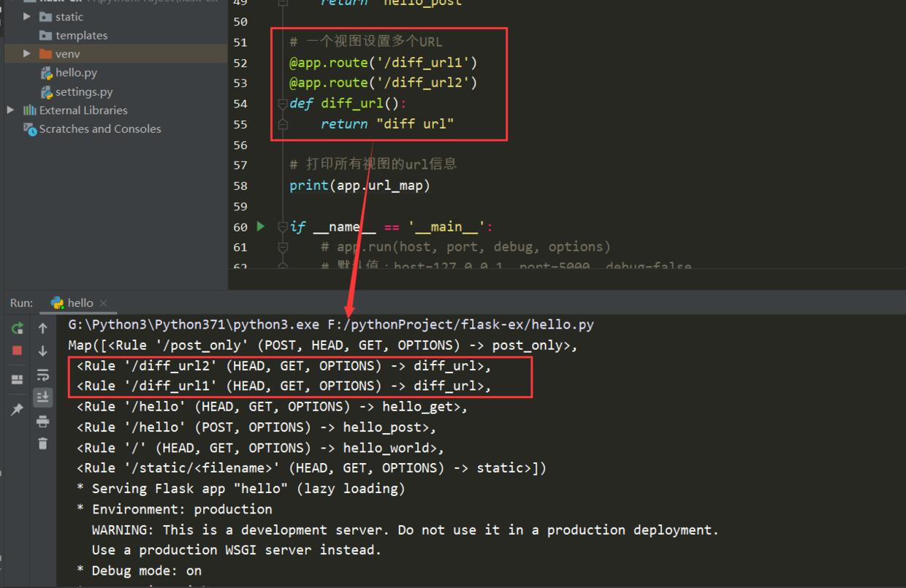The width and height of the screenshot is (906, 588).
Task: Click the '/hello' hello_get rule line
Action: pos(272,406)
